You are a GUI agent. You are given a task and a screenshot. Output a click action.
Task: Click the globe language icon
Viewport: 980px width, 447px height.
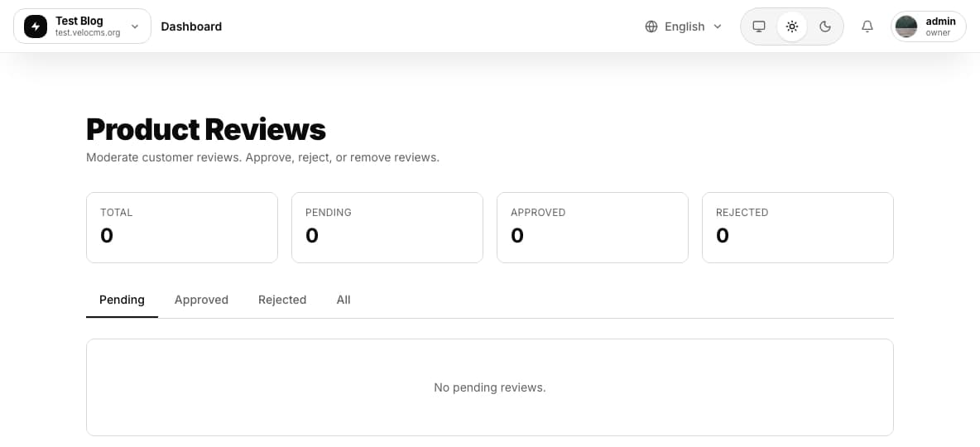pos(651,26)
